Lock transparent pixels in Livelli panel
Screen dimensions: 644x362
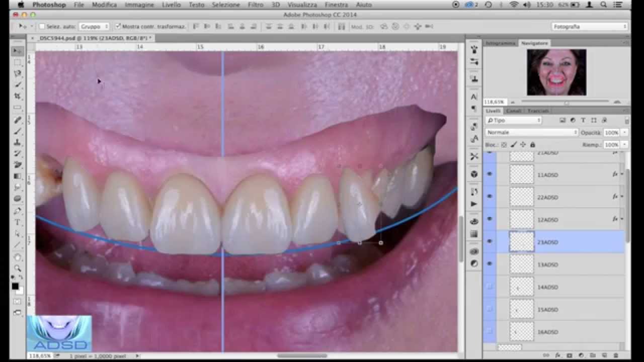pos(504,145)
